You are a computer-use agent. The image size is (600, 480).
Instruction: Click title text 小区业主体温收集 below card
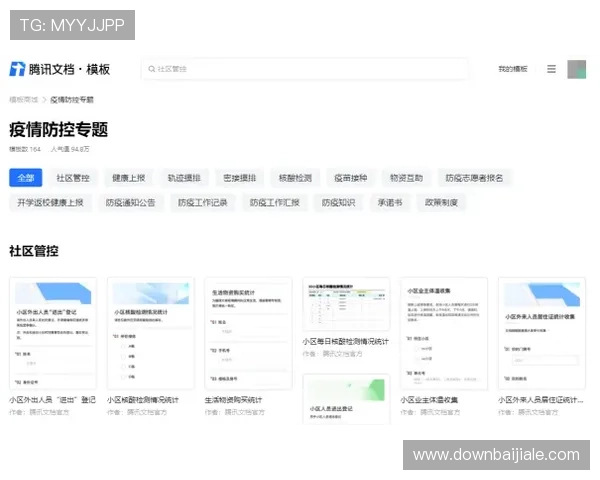(429, 400)
